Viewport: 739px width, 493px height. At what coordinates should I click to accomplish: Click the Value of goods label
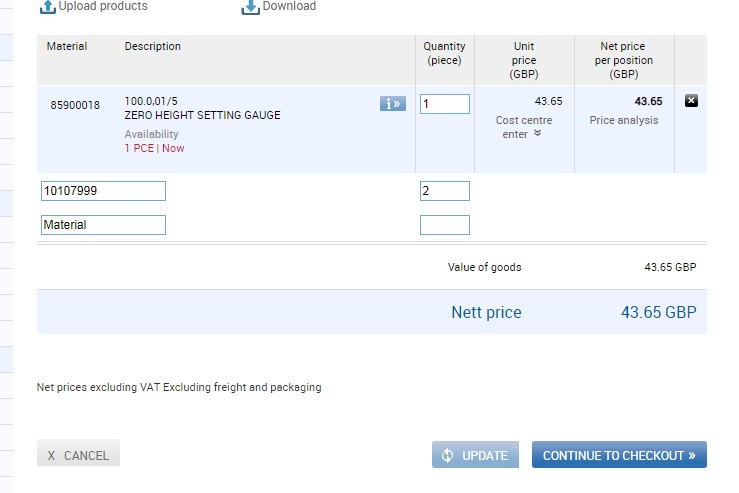484,267
